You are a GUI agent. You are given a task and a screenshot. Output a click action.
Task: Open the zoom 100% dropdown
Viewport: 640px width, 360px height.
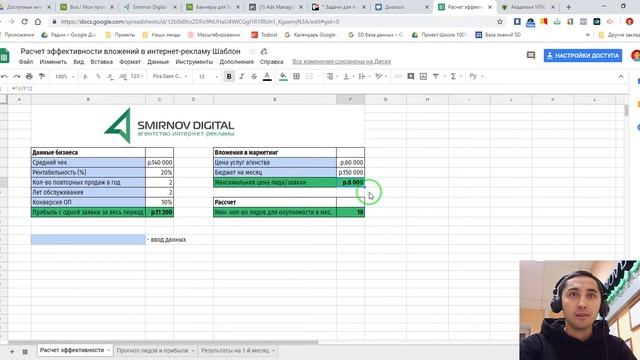coord(64,76)
